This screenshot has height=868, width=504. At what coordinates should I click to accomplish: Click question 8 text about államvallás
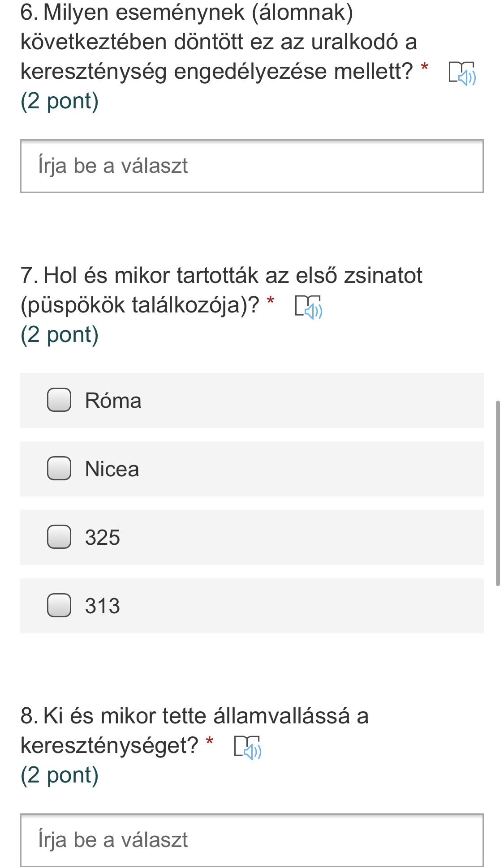[x=194, y=716]
